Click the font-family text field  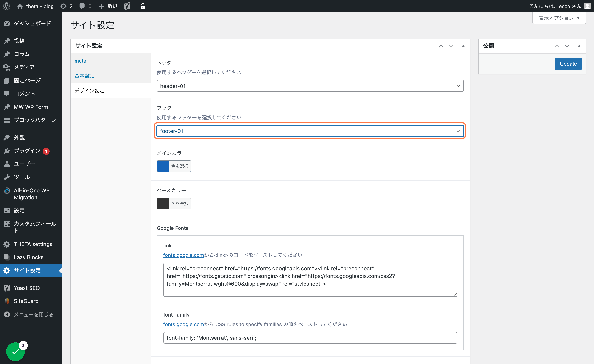pos(310,338)
